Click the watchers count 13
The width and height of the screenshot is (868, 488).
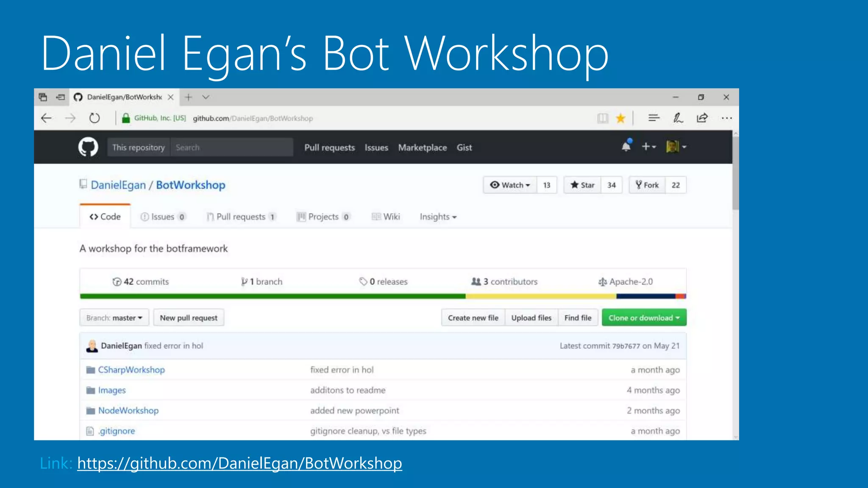547,185
